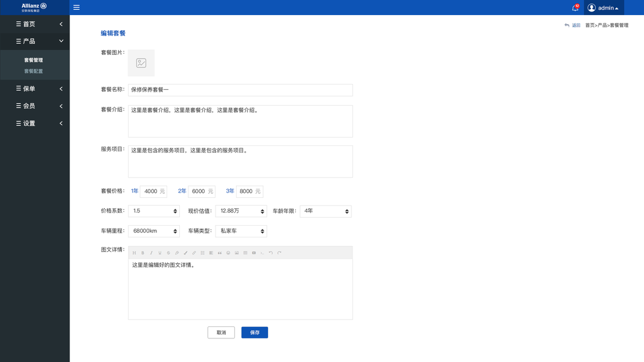Open the 现价估值 dropdown showing 12.88万
The image size is (644, 362).
(241, 211)
